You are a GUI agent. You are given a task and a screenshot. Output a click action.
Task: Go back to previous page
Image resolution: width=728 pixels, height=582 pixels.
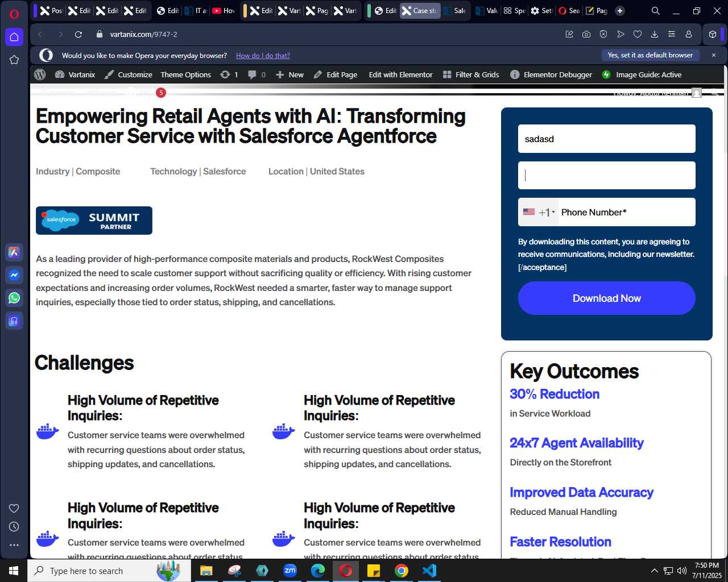40,34
